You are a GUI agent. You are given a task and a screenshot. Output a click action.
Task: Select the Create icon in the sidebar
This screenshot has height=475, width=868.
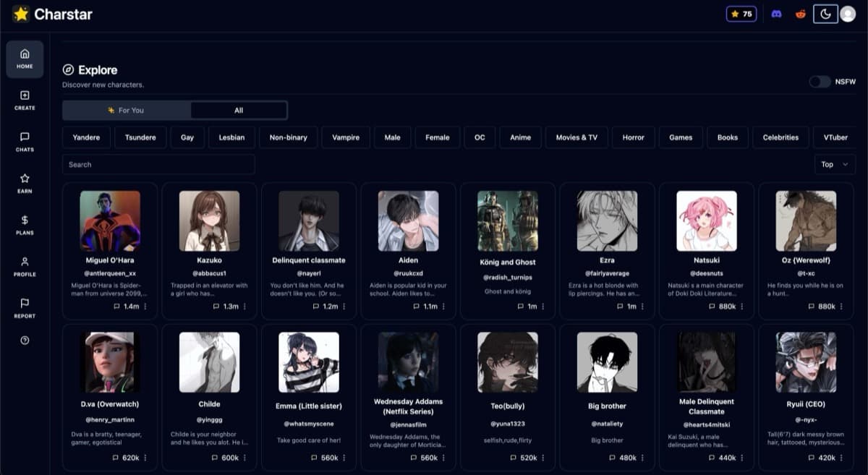pos(25,100)
